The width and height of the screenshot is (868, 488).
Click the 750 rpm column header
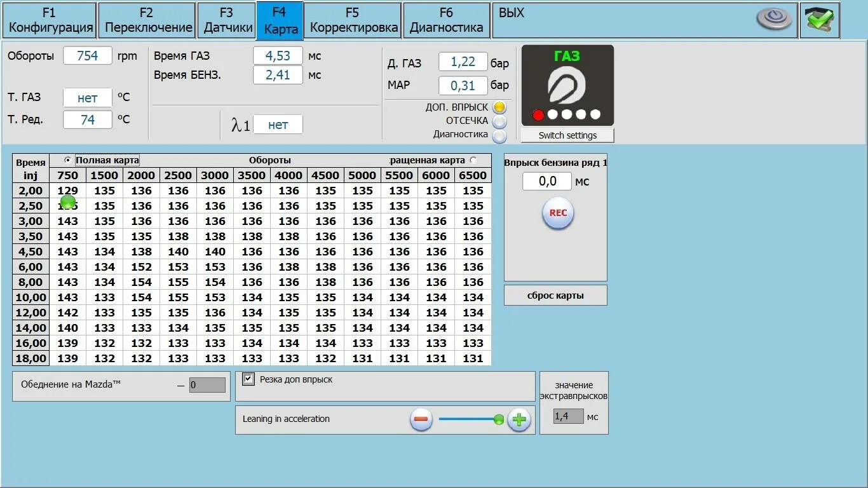click(68, 175)
